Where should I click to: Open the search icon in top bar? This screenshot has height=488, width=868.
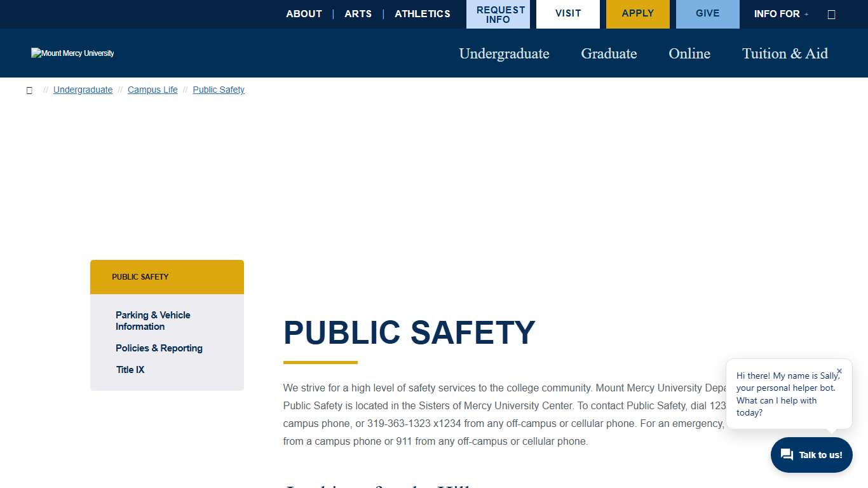tap(831, 13)
